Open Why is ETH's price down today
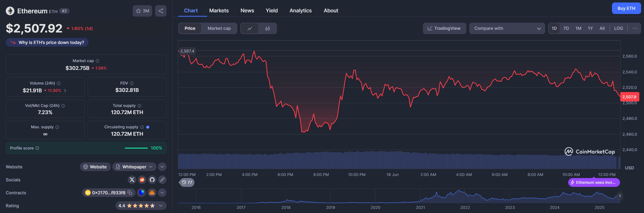 coord(47,43)
